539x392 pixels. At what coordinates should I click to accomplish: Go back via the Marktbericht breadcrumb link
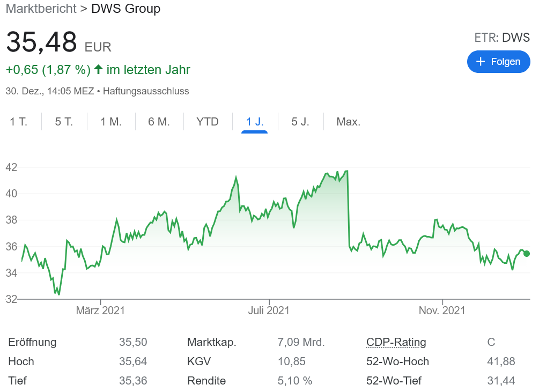click(41, 9)
